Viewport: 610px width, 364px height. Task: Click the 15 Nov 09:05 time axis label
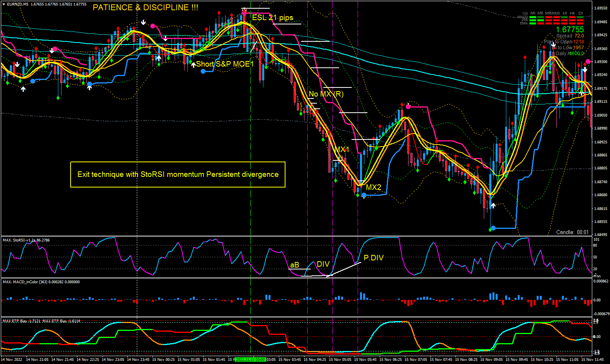[491, 359]
